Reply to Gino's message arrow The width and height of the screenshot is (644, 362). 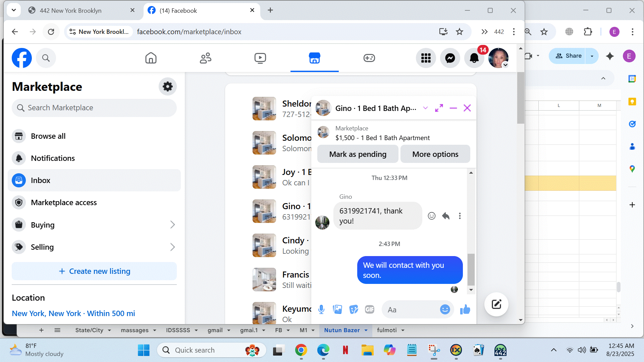pos(445,216)
